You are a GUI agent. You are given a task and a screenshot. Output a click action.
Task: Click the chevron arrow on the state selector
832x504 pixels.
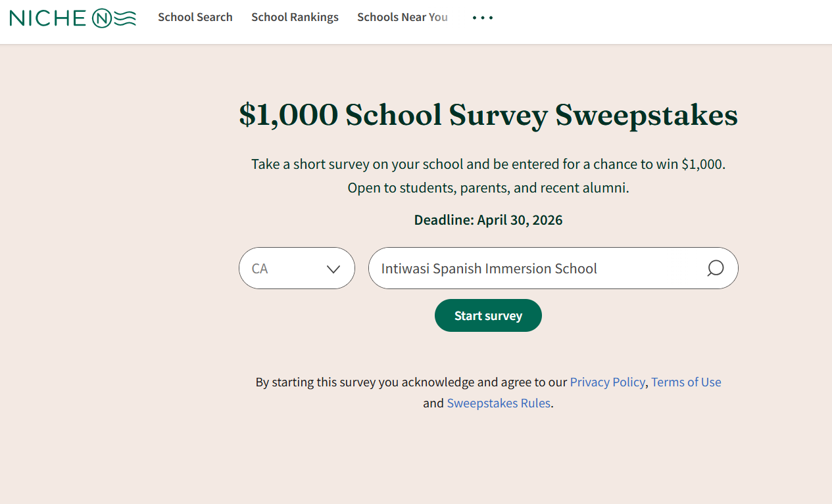point(331,268)
